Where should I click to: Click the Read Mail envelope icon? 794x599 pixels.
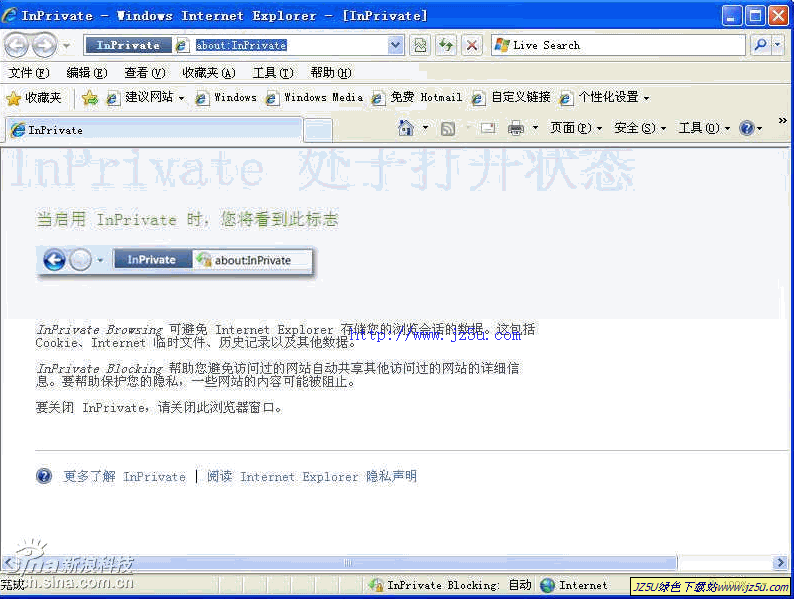[x=488, y=128]
